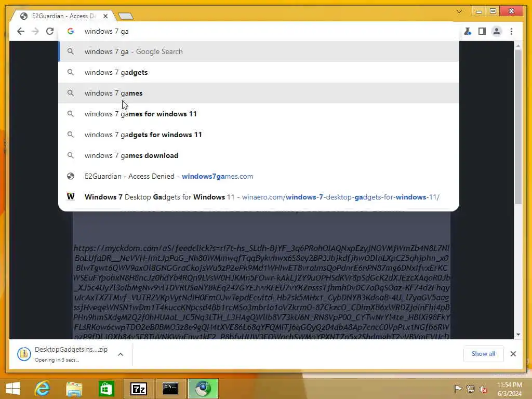This screenshot has height=399, width=532.
Task: Click the magnifier icon beside 'windows 7 games download'
Action: click(71, 155)
